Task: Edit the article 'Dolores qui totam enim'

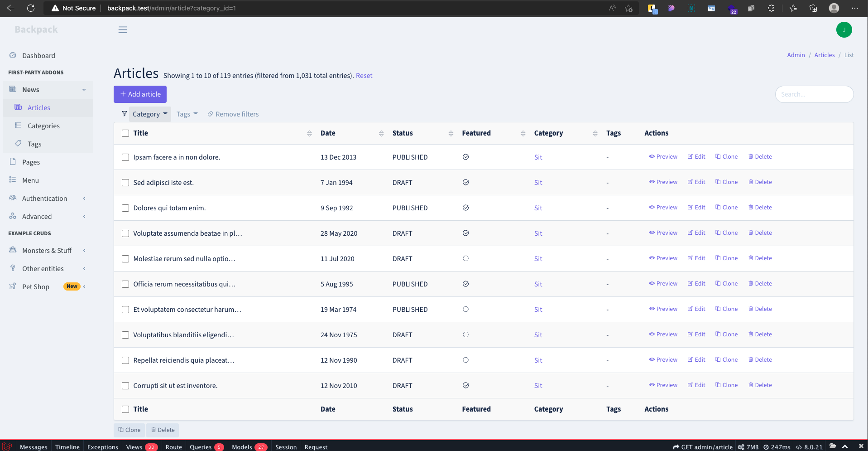Action: (x=696, y=207)
